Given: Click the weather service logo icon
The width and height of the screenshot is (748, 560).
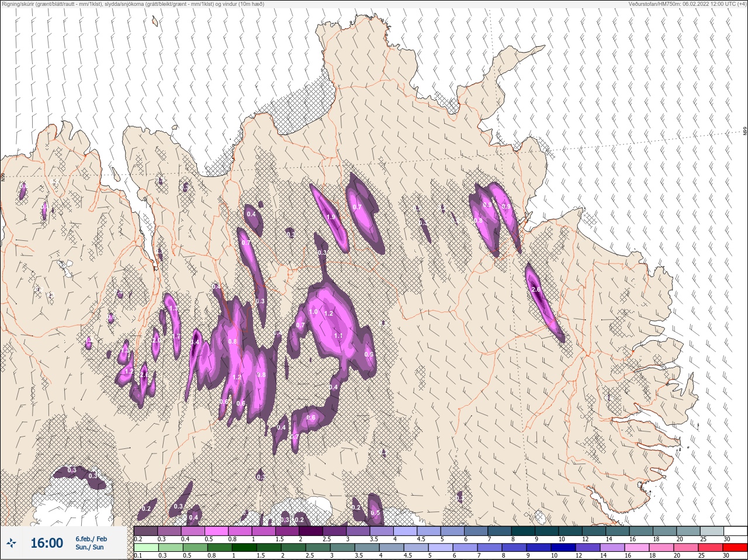Looking at the screenshot, I should (11, 544).
